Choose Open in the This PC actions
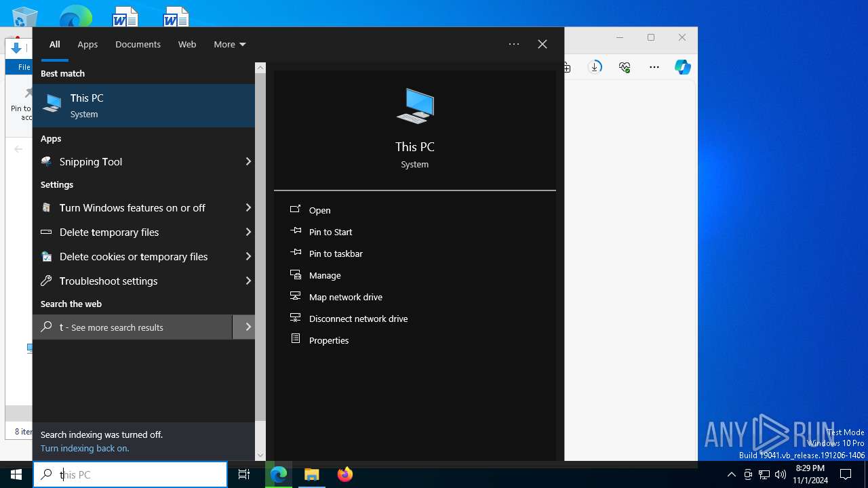Image resolution: width=868 pixels, height=488 pixels. pos(320,210)
